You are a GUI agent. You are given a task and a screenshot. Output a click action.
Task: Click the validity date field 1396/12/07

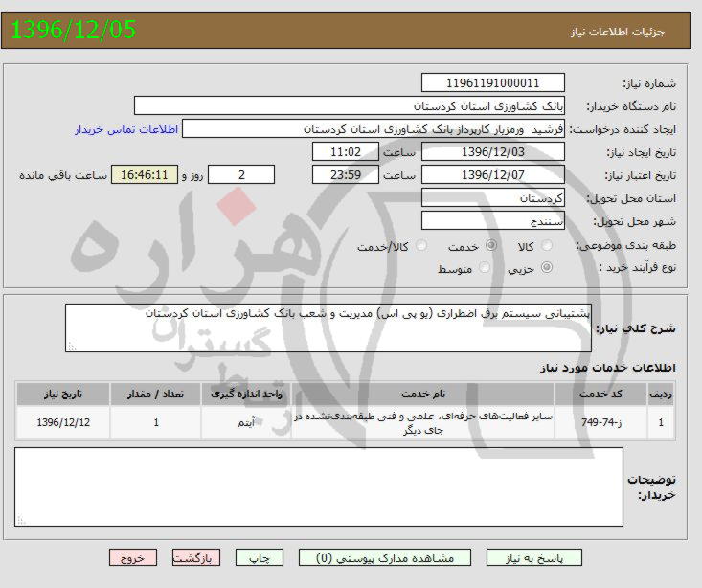493,174
